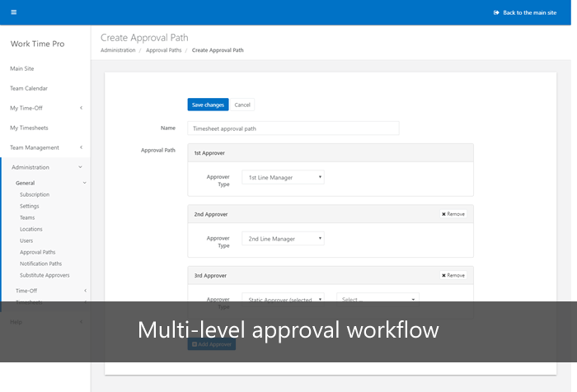
Task: Click Save changes button
Action: (208, 105)
